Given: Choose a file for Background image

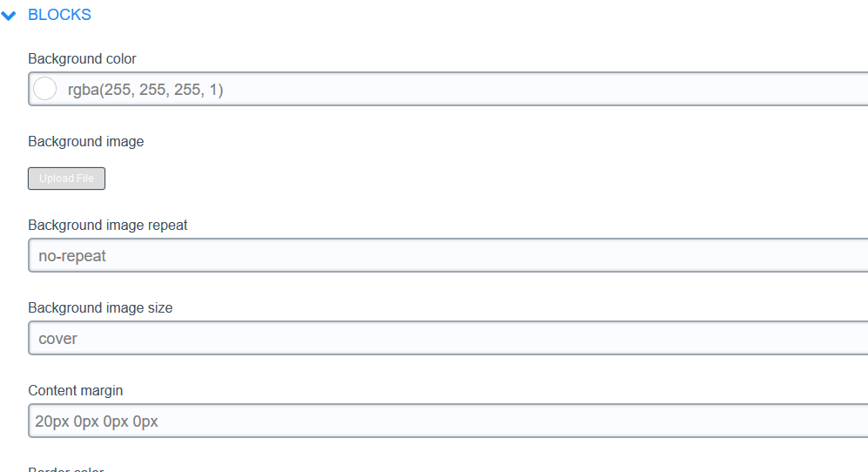Looking at the screenshot, I should tap(66, 179).
